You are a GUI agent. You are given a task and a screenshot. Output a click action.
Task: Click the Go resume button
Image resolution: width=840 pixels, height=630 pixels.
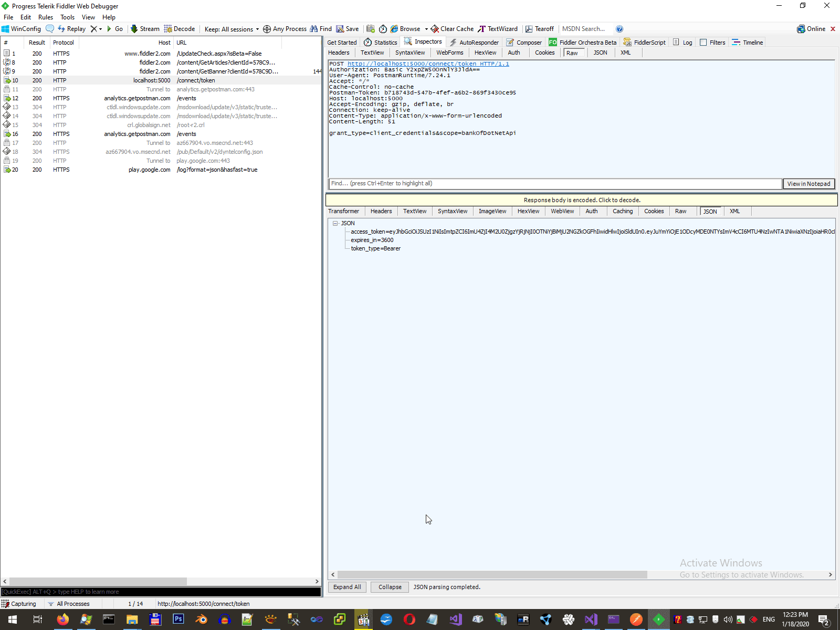115,29
